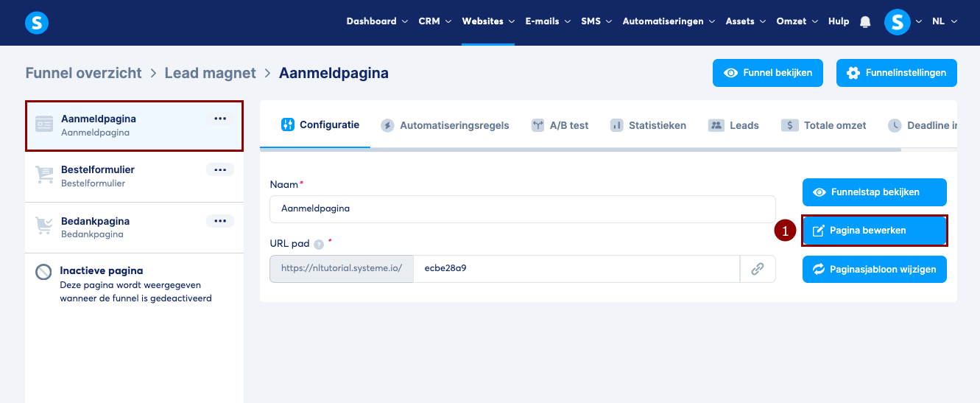The image size is (980, 403).
Task: Select the Inactieve pagina item
Action: [x=134, y=284]
